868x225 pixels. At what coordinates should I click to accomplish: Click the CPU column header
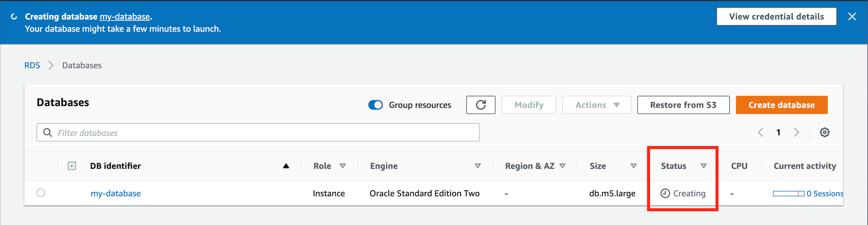[739, 166]
